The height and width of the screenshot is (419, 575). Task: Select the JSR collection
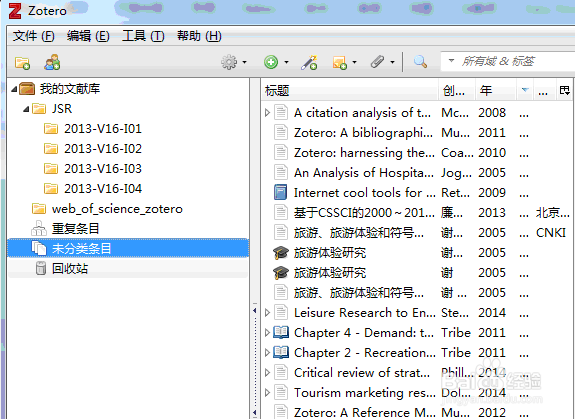62,109
